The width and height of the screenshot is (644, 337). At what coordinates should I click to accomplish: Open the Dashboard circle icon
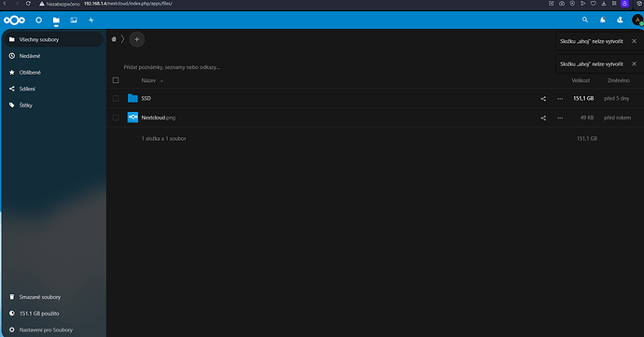[38, 20]
